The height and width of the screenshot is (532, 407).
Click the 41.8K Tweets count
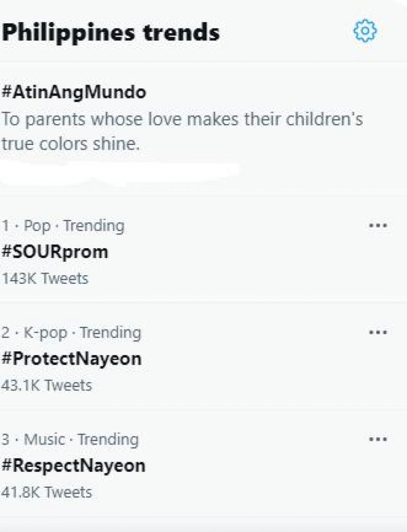click(46, 492)
